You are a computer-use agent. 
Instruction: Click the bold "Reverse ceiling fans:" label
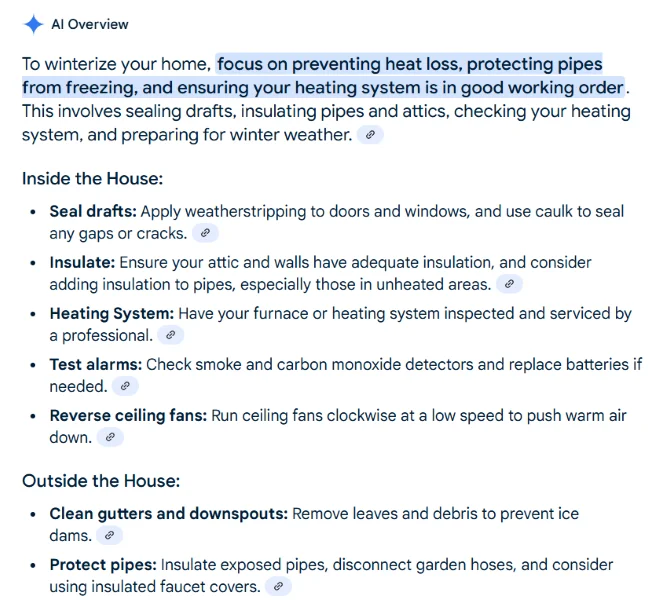click(x=128, y=416)
